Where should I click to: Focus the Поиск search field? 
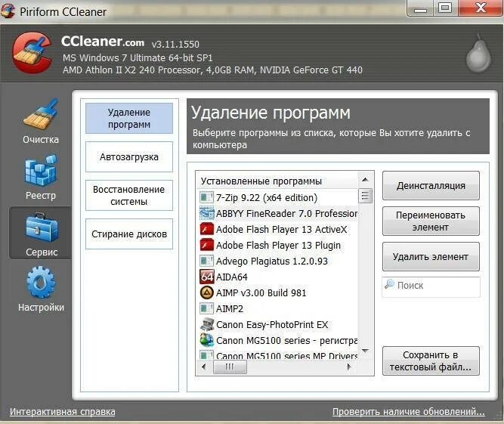coord(431,286)
